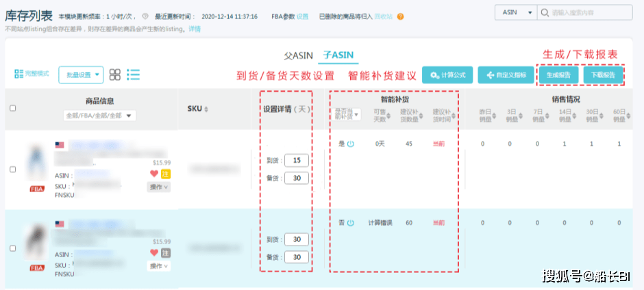The image size is (644, 290).
Task: Sort by the SKU column arrows
Action: pyautogui.click(x=206, y=109)
